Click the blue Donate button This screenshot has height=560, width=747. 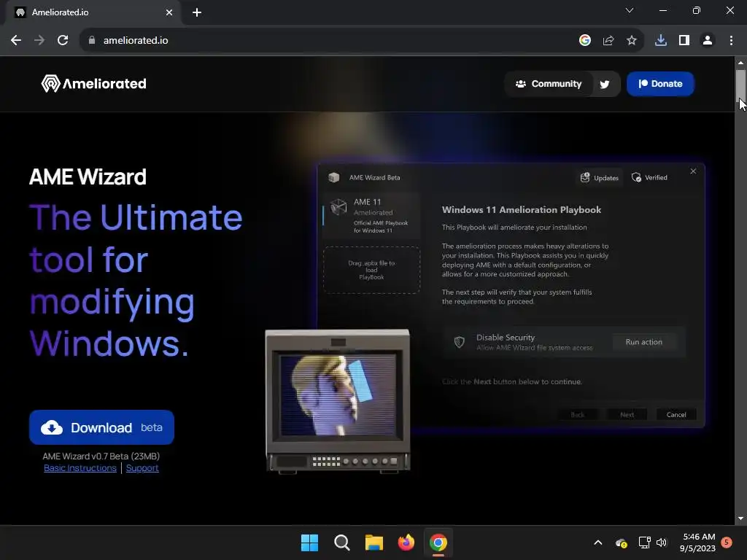tap(660, 84)
